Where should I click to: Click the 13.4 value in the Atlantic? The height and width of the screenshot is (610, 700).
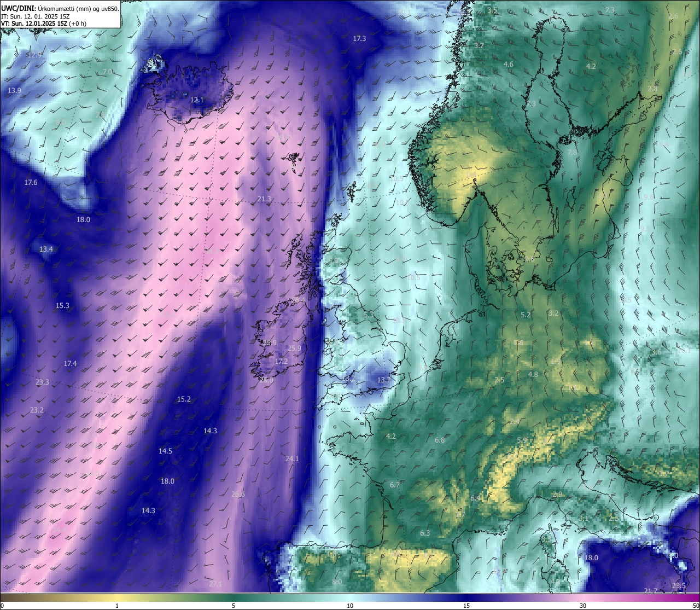[46, 249]
